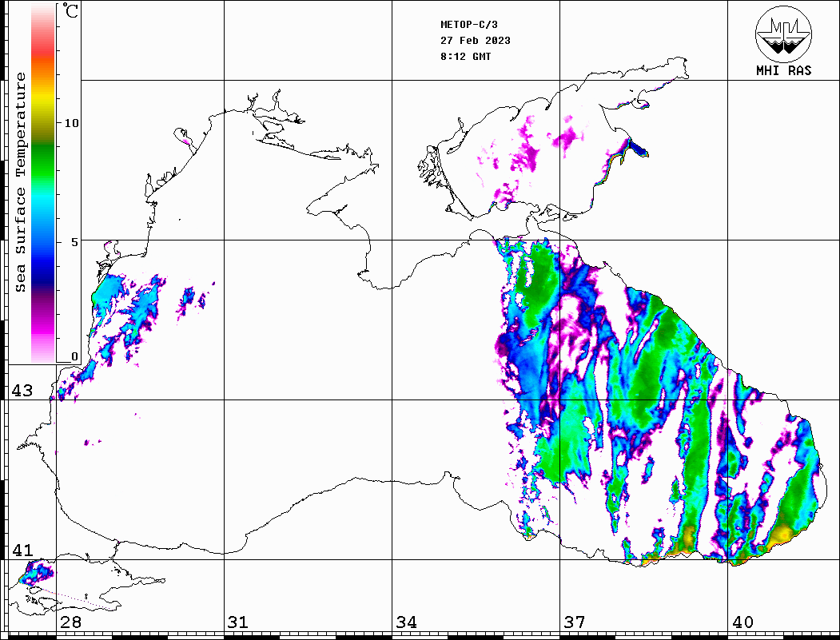Click longitude label '31'
This screenshot has height=640, width=840.
point(238,622)
